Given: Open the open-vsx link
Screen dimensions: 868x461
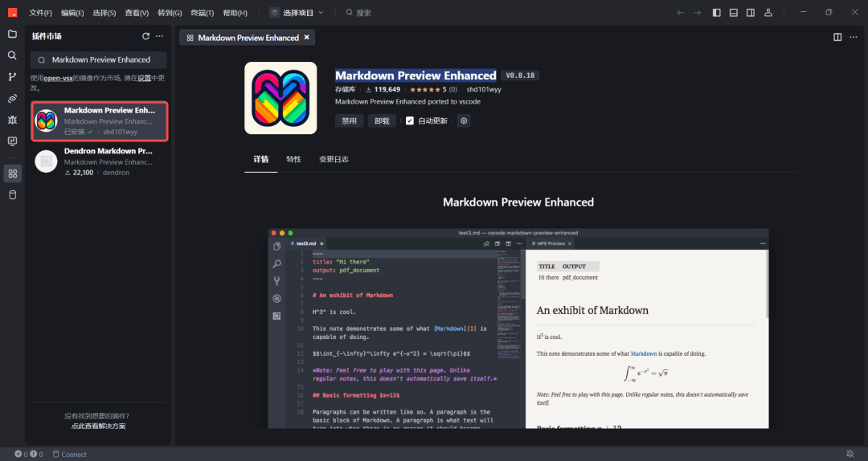Looking at the screenshot, I should (x=58, y=79).
